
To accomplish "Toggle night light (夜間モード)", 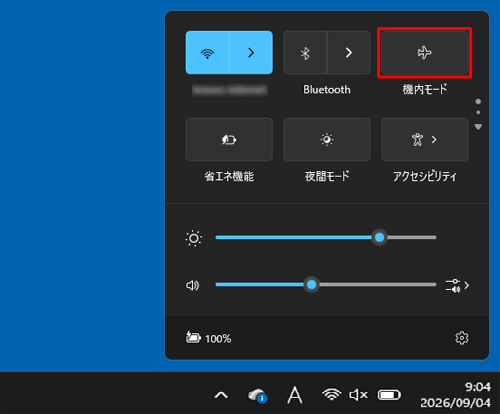I will pyautogui.click(x=327, y=139).
